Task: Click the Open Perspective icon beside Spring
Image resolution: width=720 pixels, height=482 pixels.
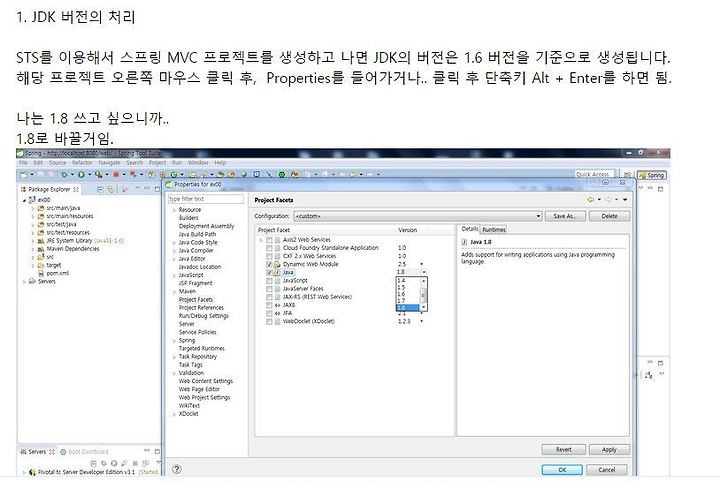Action: tap(627, 175)
